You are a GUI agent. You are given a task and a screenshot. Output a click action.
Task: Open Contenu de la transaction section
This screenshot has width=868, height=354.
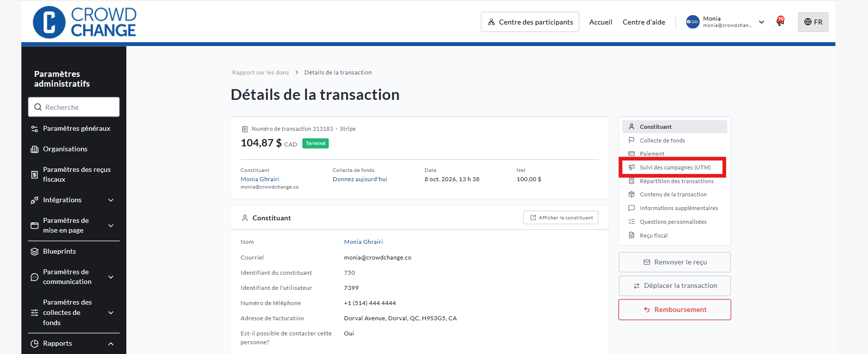675,194
